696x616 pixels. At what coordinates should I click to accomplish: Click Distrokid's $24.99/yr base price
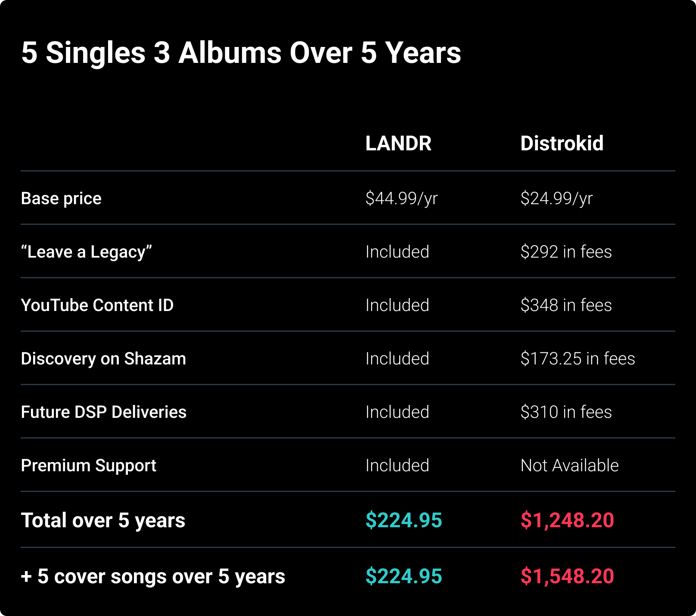(556, 199)
